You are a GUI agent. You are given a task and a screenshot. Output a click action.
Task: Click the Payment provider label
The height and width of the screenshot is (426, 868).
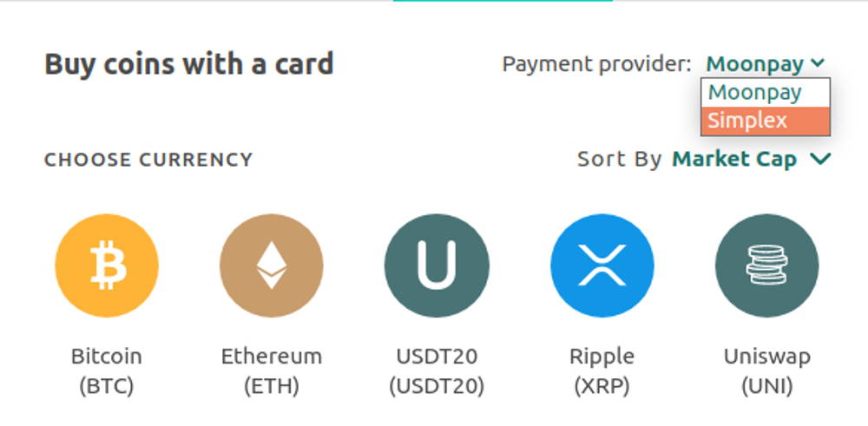pyautogui.click(x=597, y=64)
